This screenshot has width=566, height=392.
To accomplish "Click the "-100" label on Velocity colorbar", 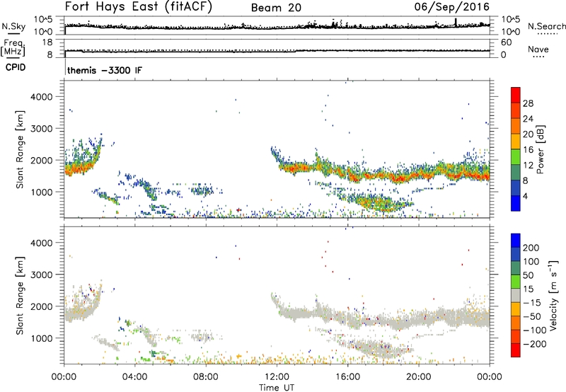I will (535, 330).
